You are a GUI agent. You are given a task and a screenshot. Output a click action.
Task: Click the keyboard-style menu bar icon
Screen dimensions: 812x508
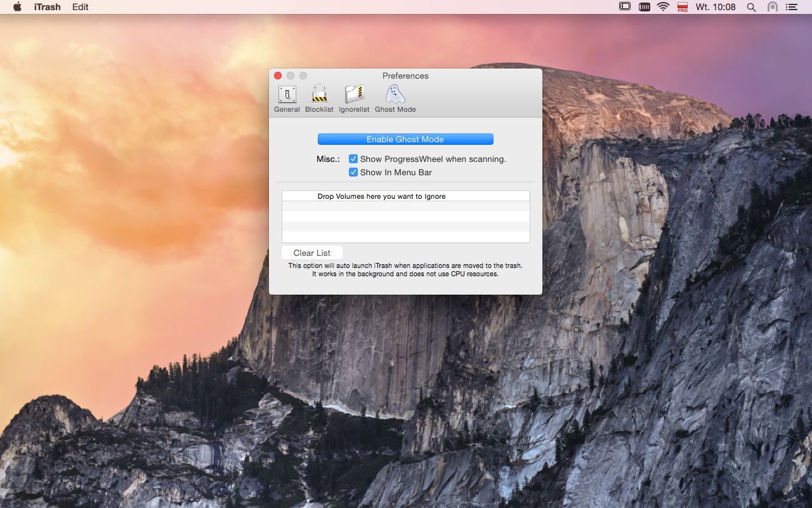point(644,7)
